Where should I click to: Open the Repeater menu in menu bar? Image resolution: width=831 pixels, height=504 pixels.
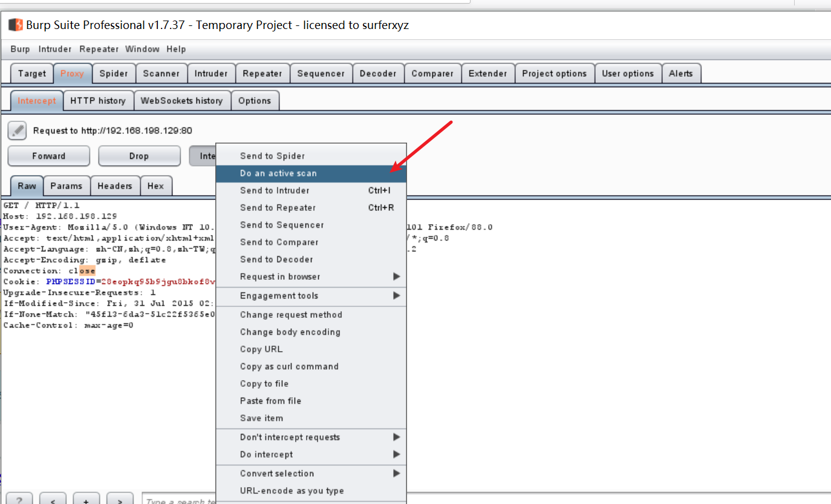pyautogui.click(x=99, y=49)
